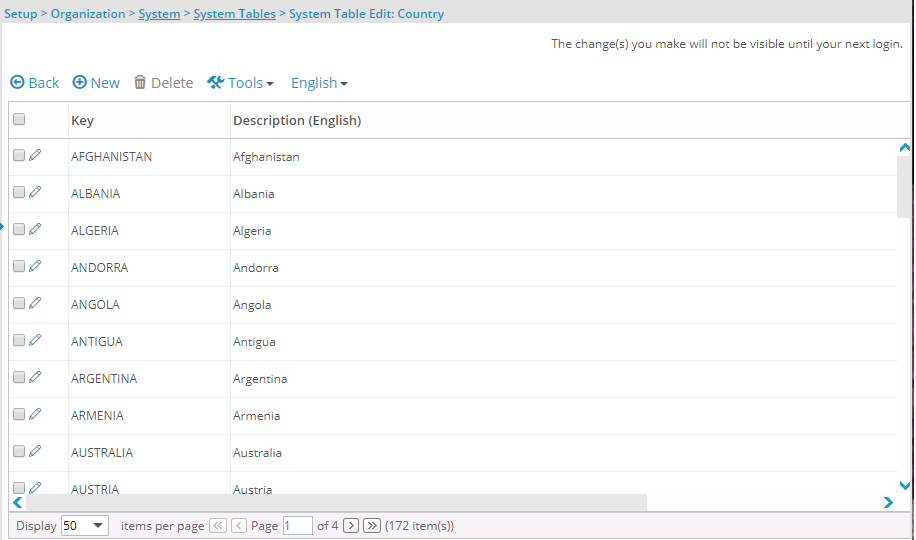Click the pencil edit icon for AFGHANISTAN

click(35, 155)
